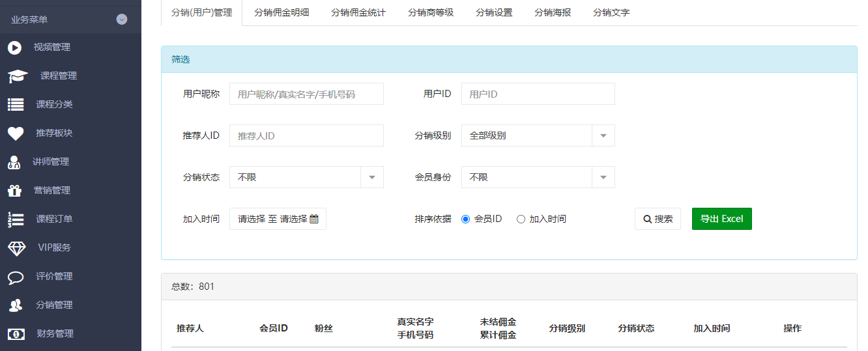Collapse the 业务菜单 sidebar chevron
Viewport: 868px width, 351px height.
122,20
